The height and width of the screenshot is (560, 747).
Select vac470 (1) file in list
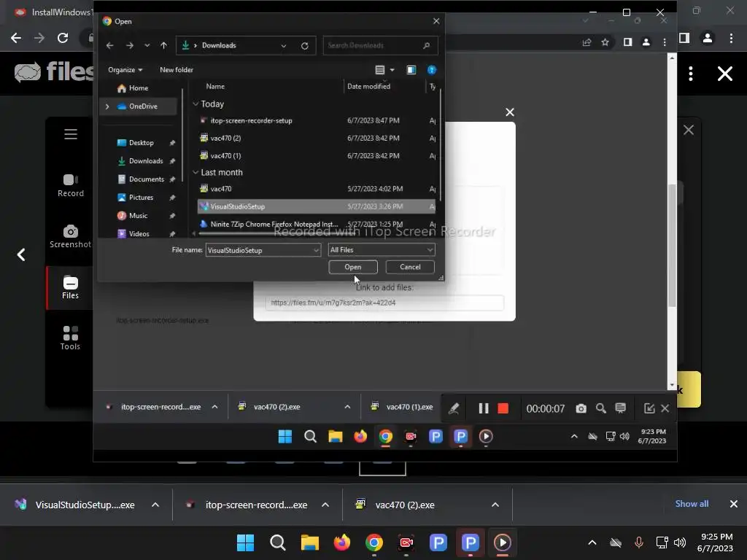click(x=317, y=156)
